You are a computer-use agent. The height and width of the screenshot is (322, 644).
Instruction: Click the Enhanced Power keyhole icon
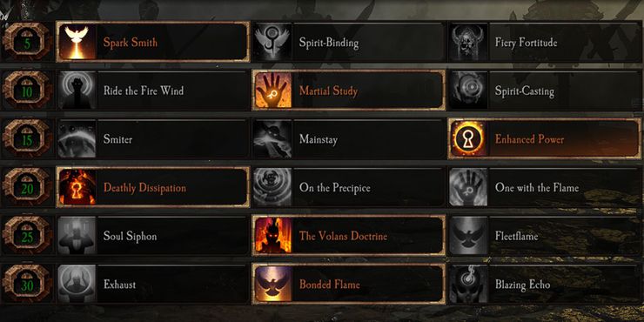(468, 139)
